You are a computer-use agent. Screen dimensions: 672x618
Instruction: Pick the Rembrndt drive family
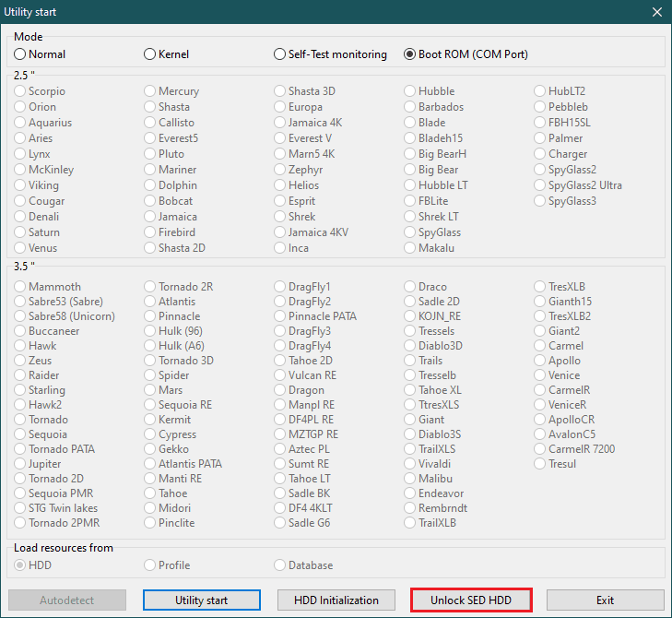click(x=410, y=508)
